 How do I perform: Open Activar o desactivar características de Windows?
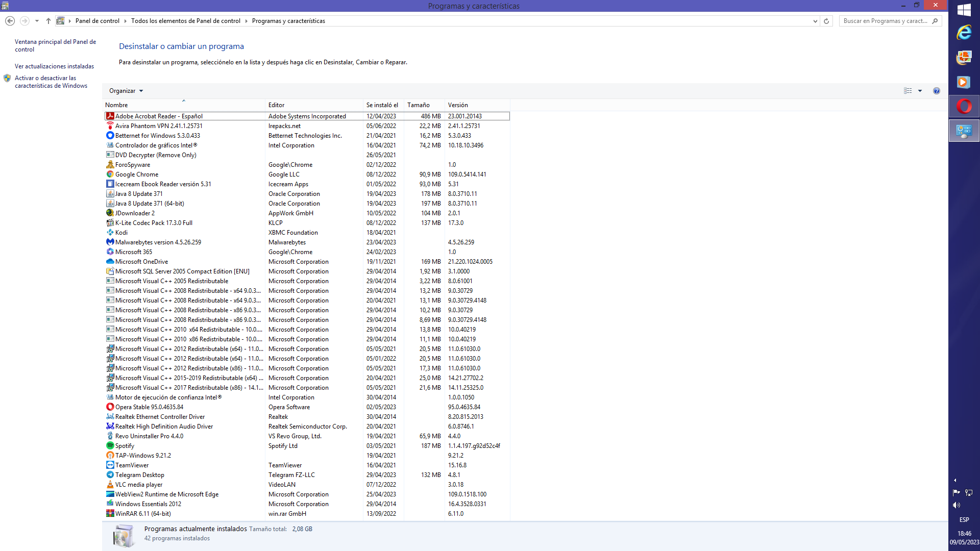pyautogui.click(x=51, y=82)
